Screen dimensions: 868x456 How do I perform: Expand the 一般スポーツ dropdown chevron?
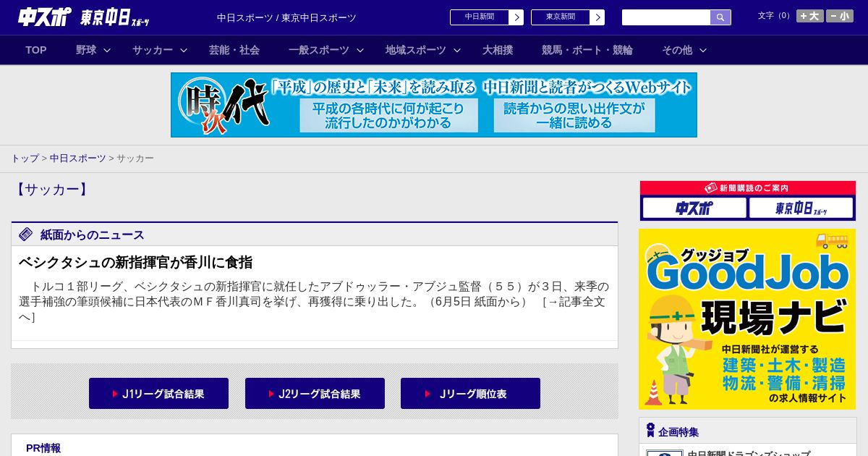point(359,50)
